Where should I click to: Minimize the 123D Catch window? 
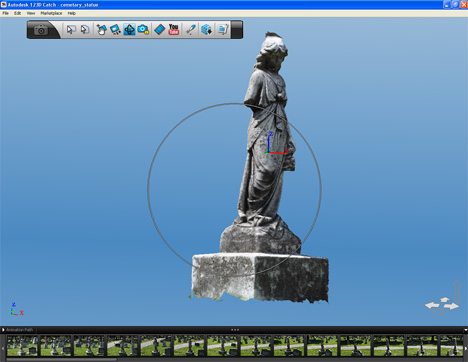click(447, 5)
